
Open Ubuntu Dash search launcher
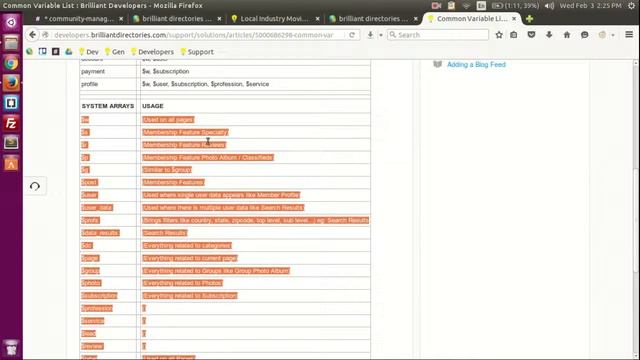point(11,22)
